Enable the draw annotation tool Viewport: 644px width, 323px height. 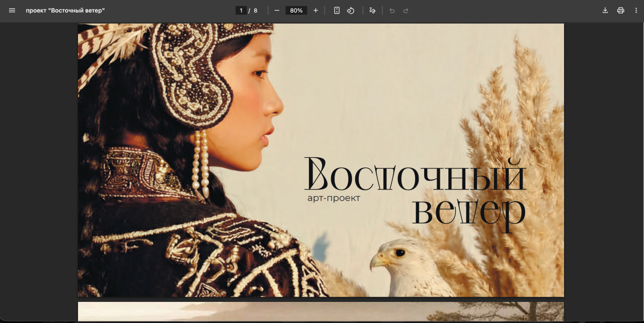tap(372, 11)
